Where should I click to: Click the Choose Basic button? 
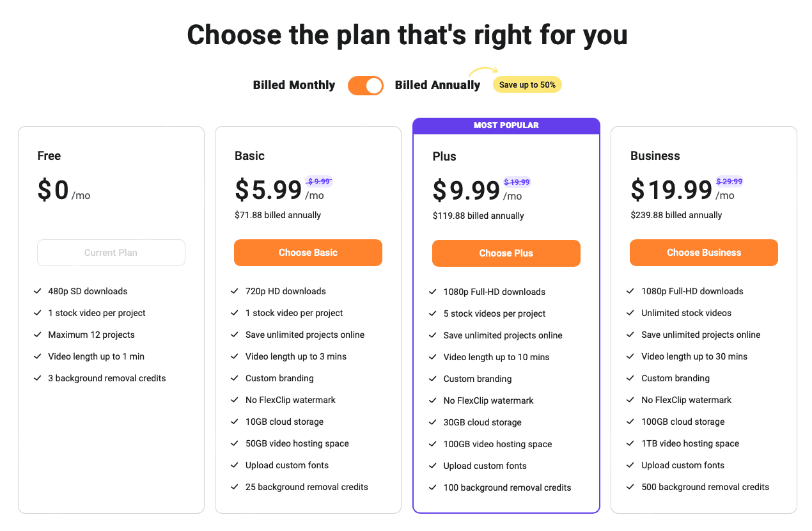point(308,253)
